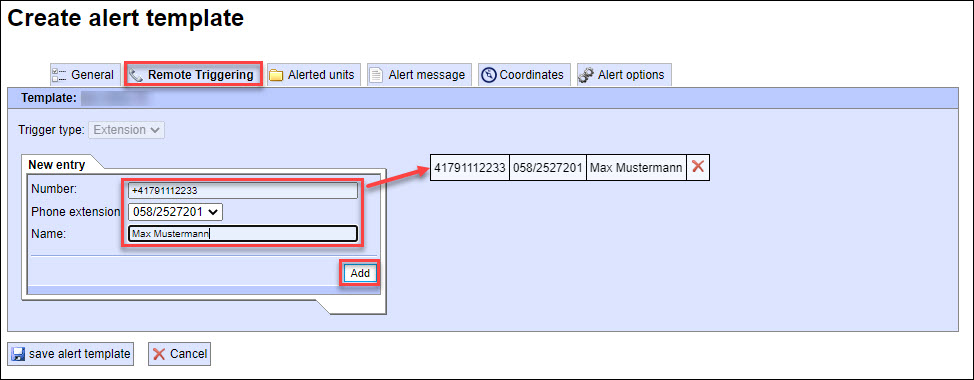Click the Add button
This screenshot has height=380, width=974.
pyautogui.click(x=360, y=273)
